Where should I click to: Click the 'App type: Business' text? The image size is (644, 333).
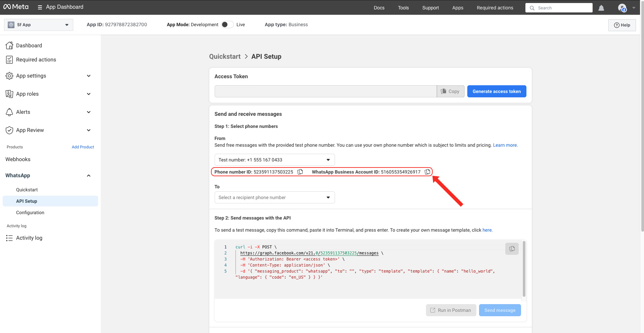pos(286,25)
